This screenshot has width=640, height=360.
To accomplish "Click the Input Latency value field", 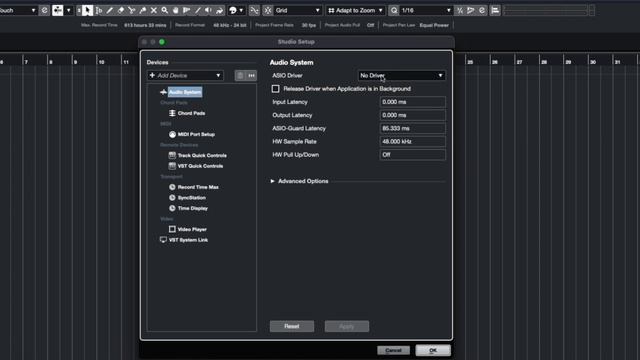I will [x=413, y=102].
